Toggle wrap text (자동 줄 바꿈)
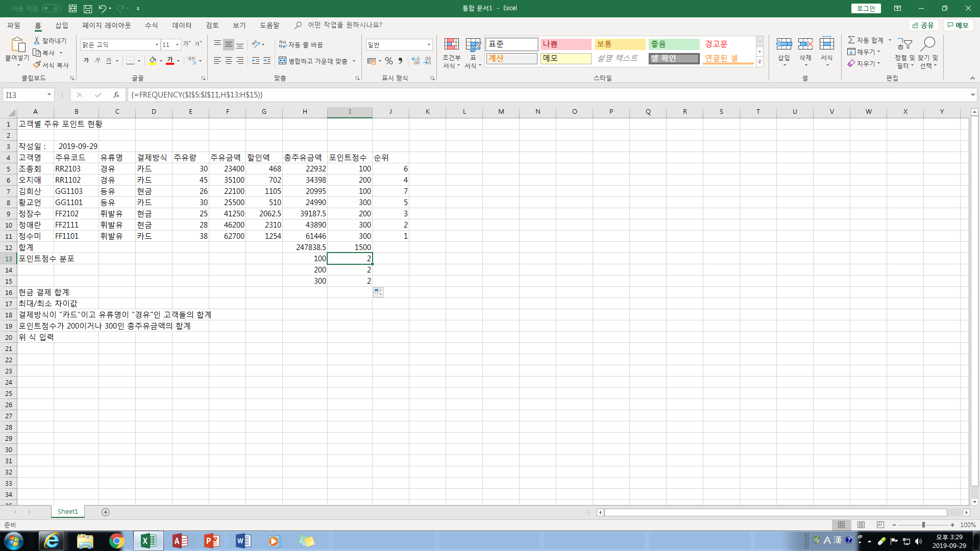Viewport: 980px width, 551px height. point(301,45)
